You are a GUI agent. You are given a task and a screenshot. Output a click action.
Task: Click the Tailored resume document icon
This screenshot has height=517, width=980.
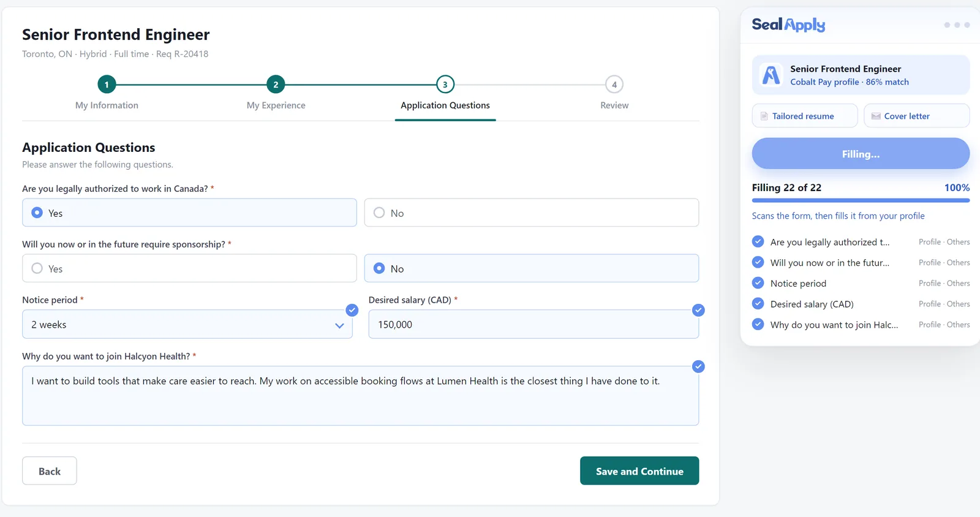764,116
